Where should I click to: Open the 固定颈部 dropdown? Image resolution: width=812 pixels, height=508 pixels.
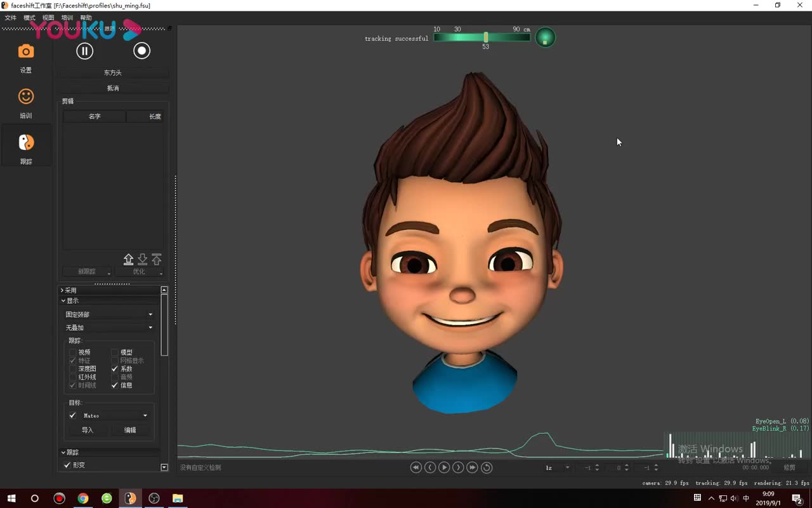pos(109,314)
